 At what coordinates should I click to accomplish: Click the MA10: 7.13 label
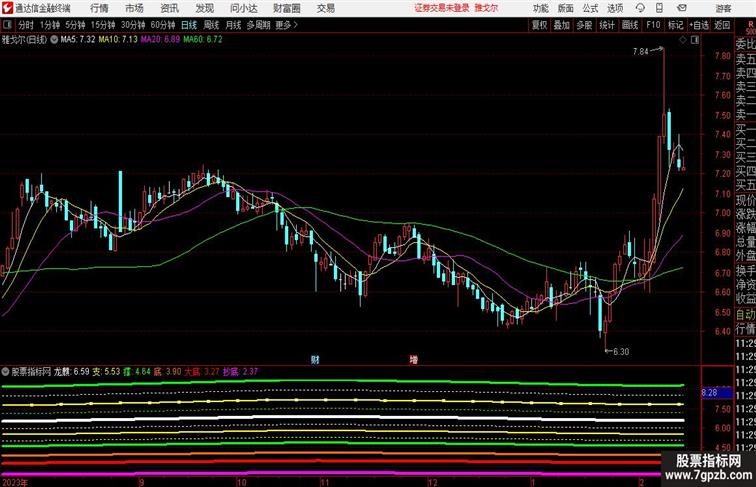(118, 40)
